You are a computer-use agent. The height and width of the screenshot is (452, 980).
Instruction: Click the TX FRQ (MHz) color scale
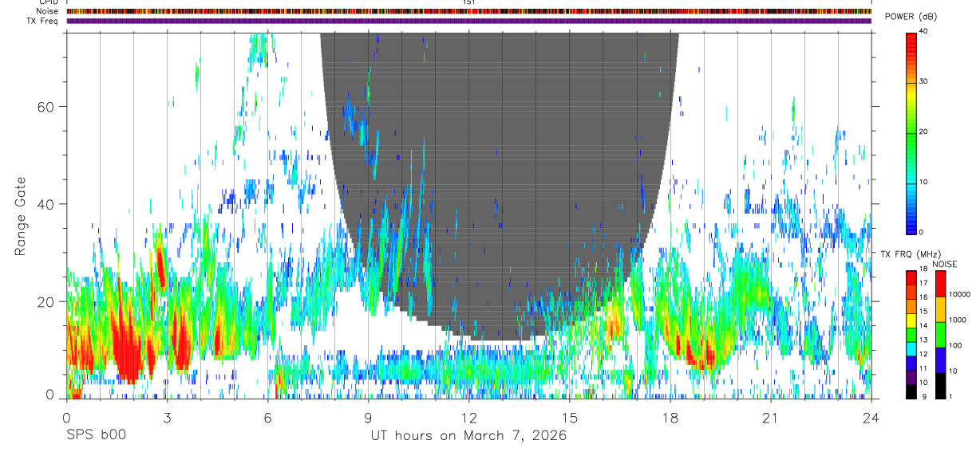(x=911, y=334)
